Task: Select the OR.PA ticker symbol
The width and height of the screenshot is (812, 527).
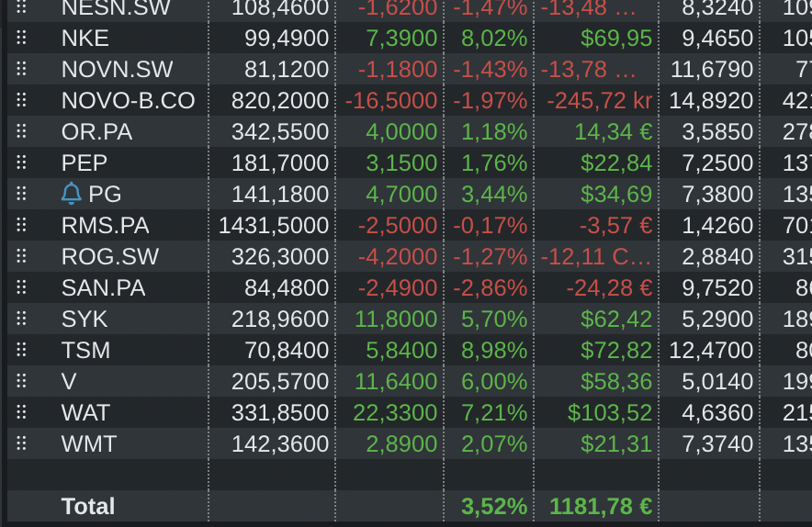Action: pos(96,132)
